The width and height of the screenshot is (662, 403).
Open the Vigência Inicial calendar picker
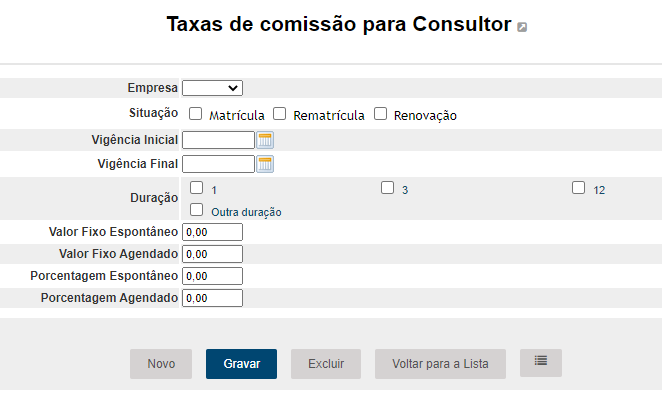tap(265, 140)
